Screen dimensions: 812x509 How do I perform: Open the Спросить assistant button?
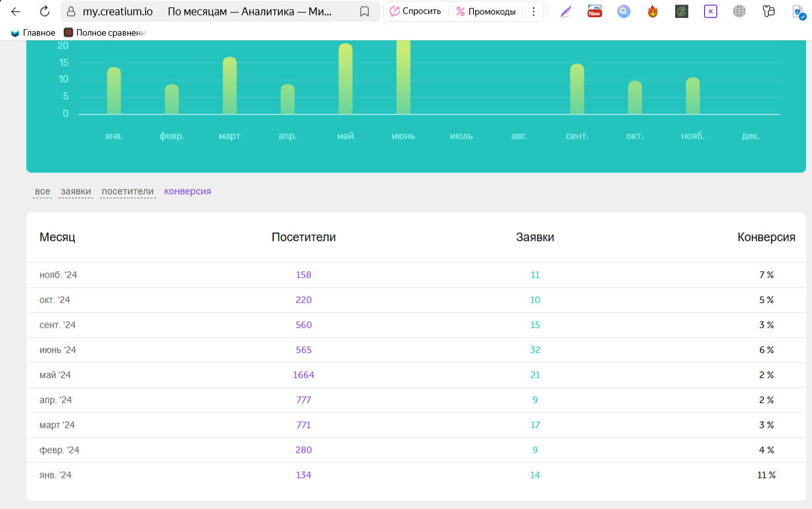(x=415, y=11)
